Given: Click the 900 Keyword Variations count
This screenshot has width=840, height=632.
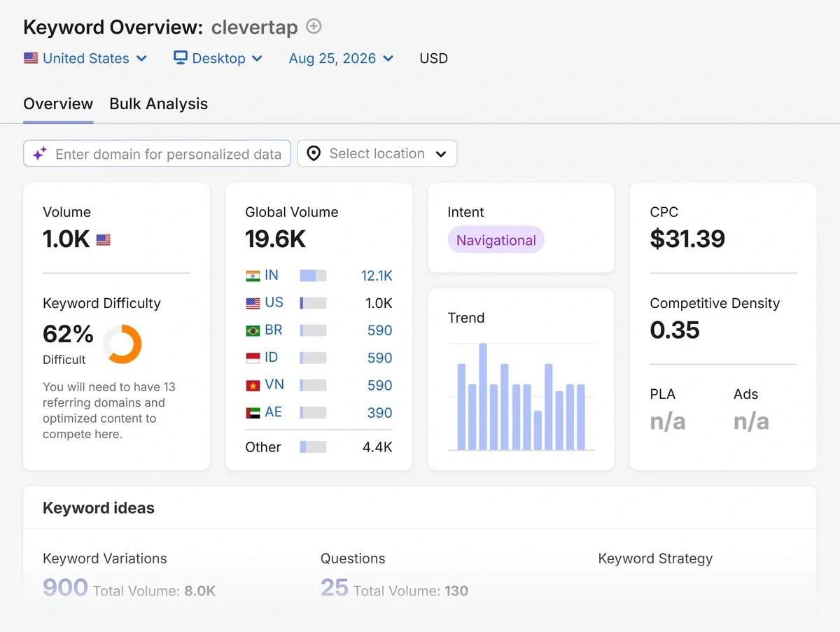Looking at the screenshot, I should [x=65, y=587].
